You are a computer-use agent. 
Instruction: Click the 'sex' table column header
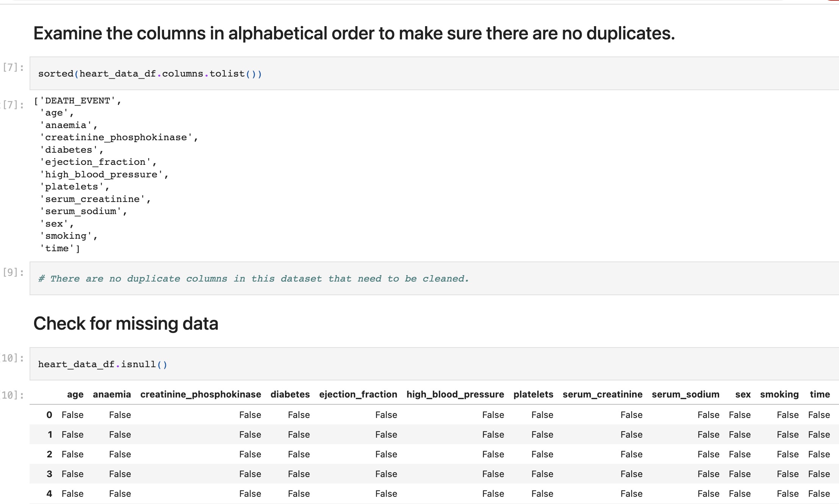coord(743,394)
